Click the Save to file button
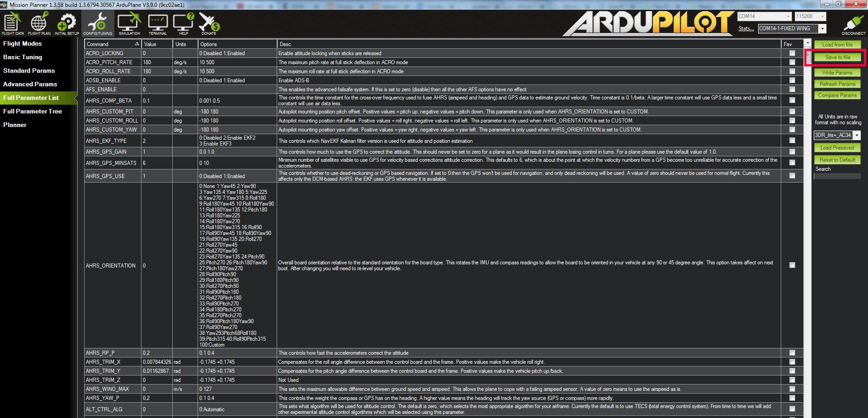The width and height of the screenshot is (868, 418). coord(837,57)
